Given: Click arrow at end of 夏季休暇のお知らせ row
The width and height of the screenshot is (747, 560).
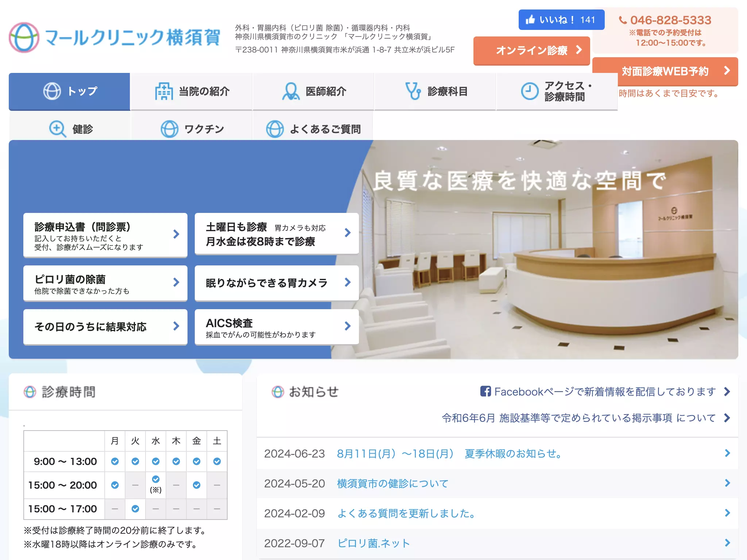Looking at the screenshot, I should 727,453.
